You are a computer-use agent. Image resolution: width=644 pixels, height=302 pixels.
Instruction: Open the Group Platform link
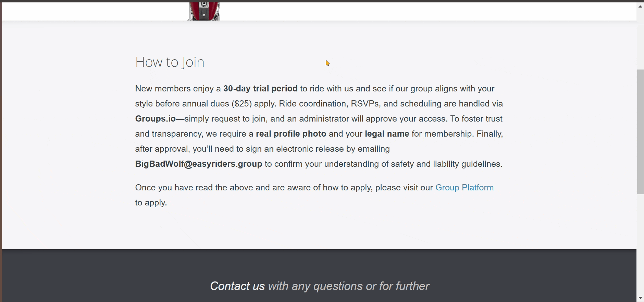coord(464,188)
